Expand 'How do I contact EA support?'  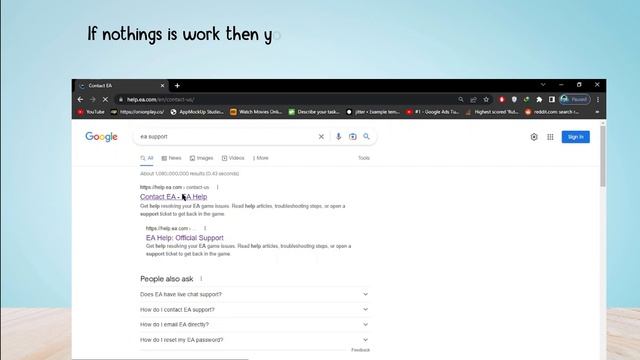point(255,310)
